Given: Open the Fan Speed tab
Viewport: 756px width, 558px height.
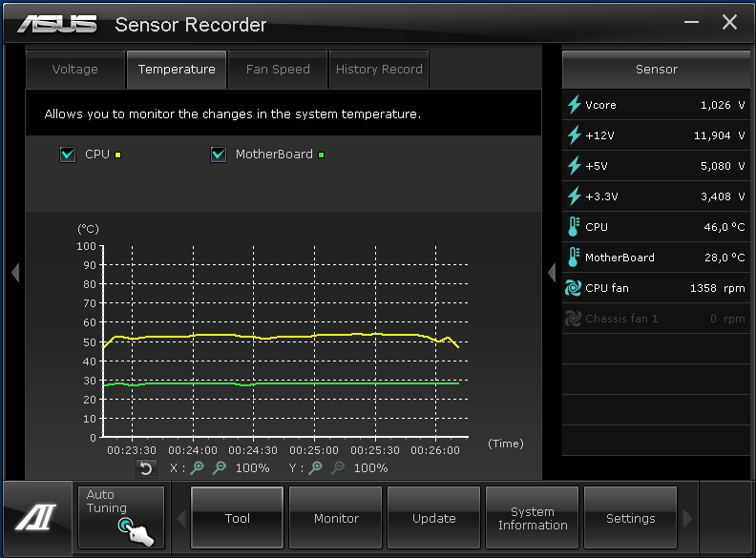Looking at the screenshot, I should click(278, 70).
